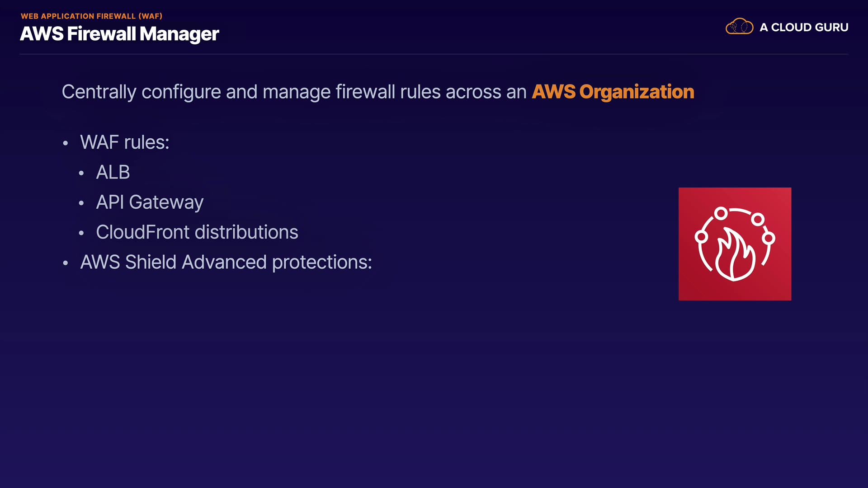Click the word Centrally in the headline

(x=99, y=92)
